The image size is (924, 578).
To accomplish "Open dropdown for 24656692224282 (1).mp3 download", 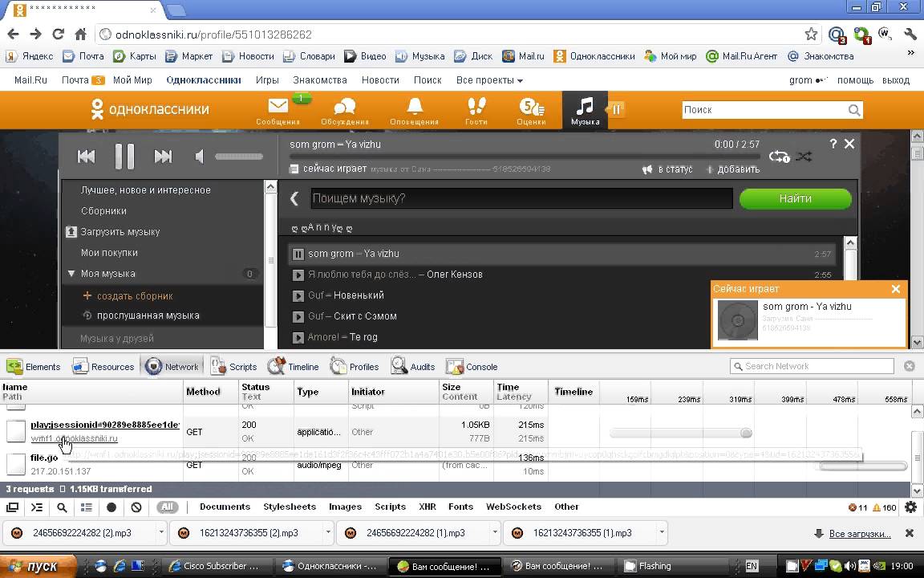I will [495, 532].
